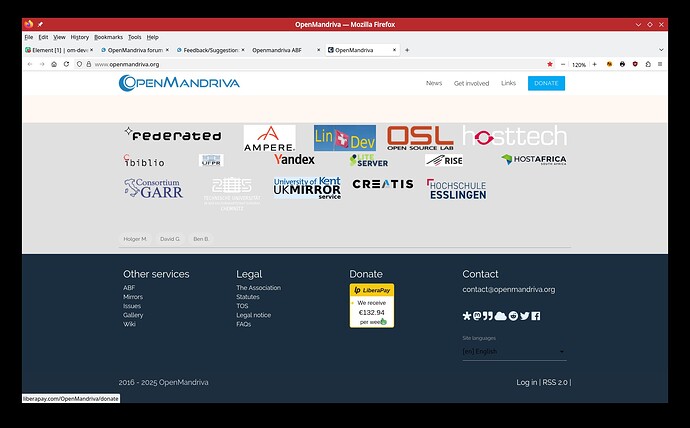The width and height of the screenshot is (690, 428).
Task: Open the orange round extension icon
Action: pyautogui.click(x=609, y=64)
